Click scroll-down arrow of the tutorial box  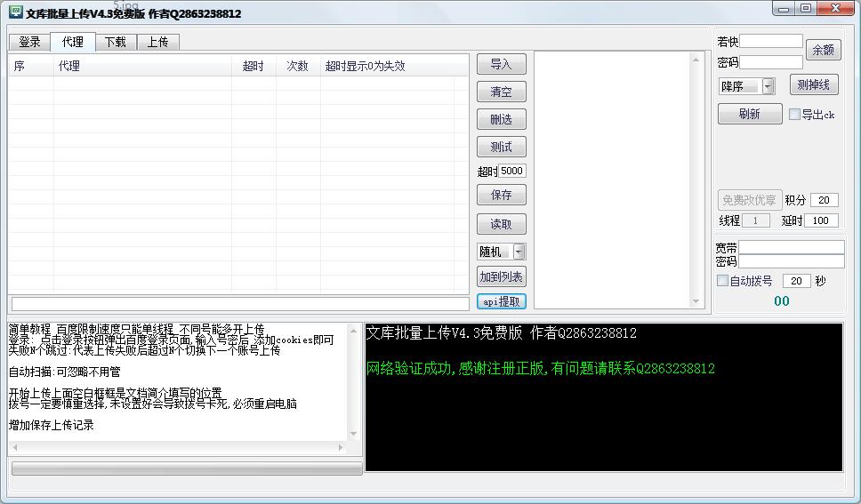tap(354, 434)
